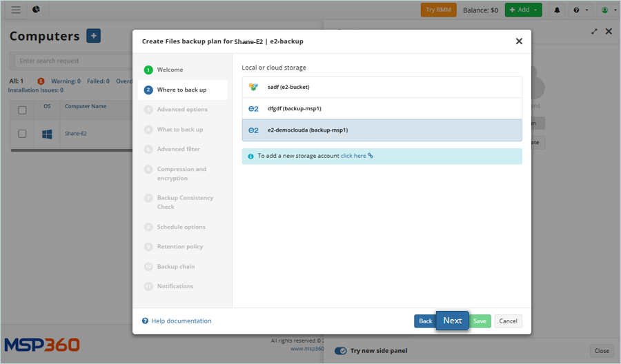This screenshot has height=364, width=621.
Task: Select the Where to back up step
Action: pos(181,90)
